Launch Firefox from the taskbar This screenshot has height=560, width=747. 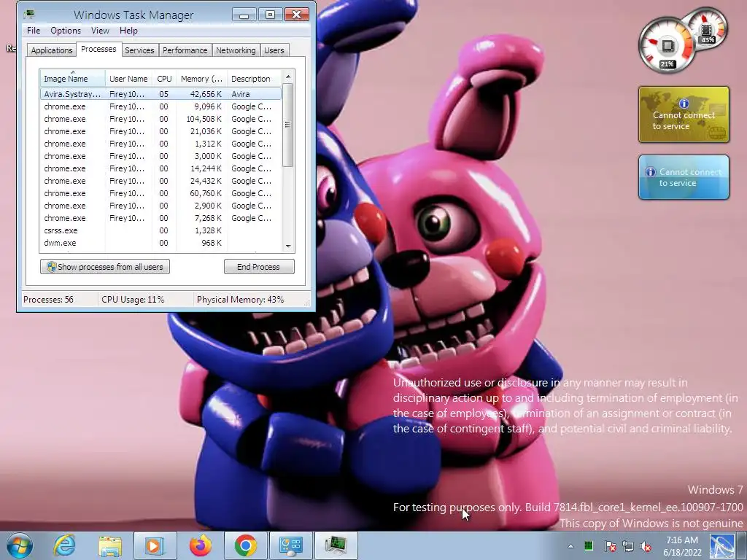201,545
